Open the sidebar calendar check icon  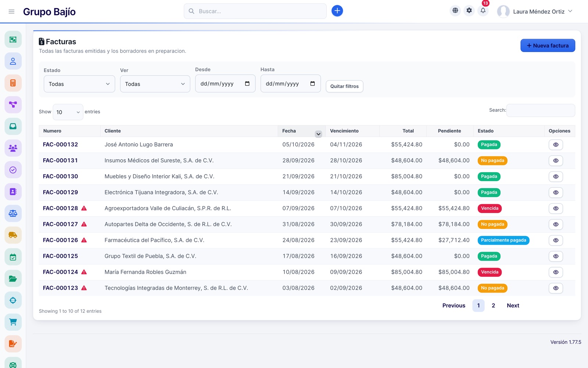[13, 257]
